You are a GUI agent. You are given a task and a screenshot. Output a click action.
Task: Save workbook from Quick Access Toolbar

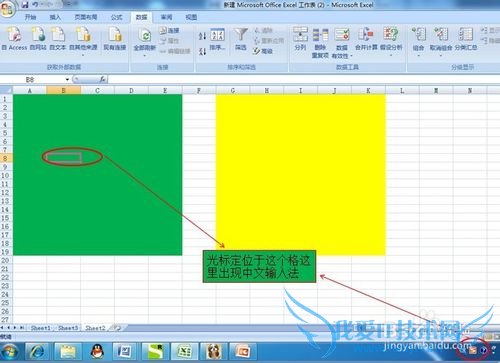25,5
